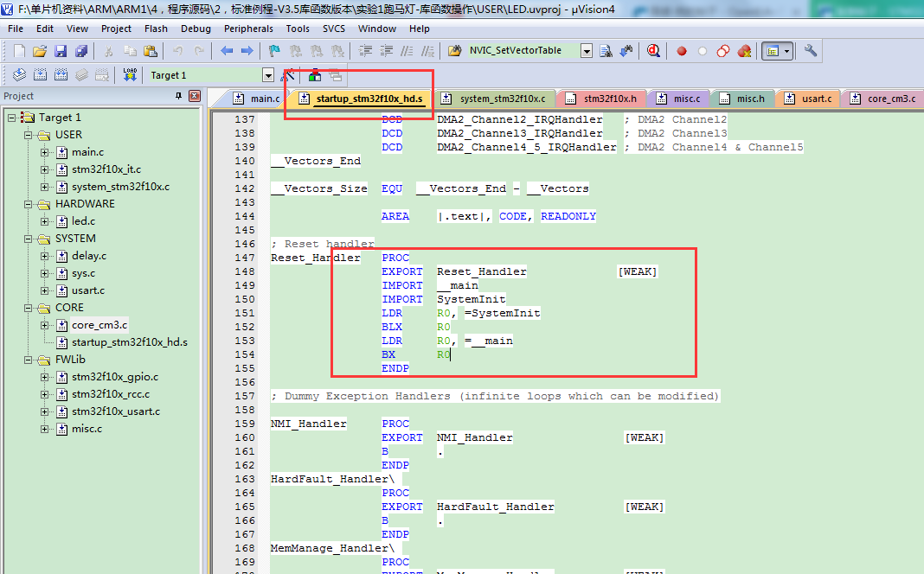924x574 pixels.
Task: Open the File menu
Action: (16, 29)
